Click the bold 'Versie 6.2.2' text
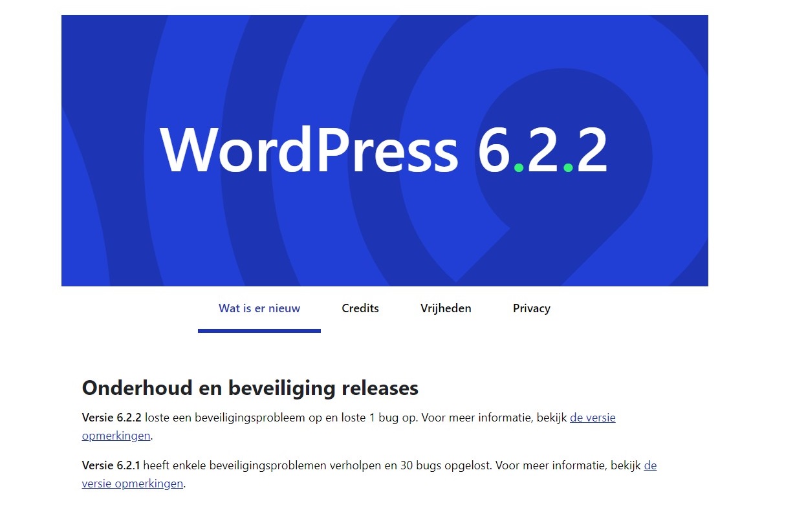The width and height of the screenshot is (795, 532). [x=112, y=418]
